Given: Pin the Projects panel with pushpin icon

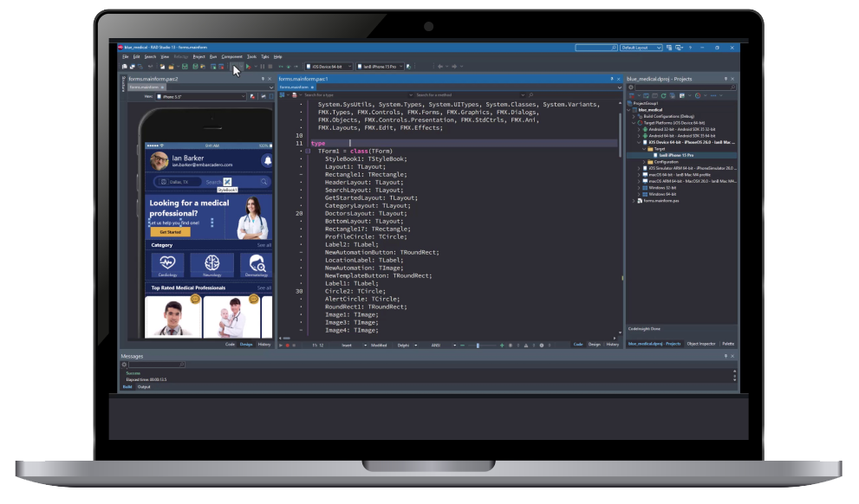Looking at the screenshot, I should (726, 79).
